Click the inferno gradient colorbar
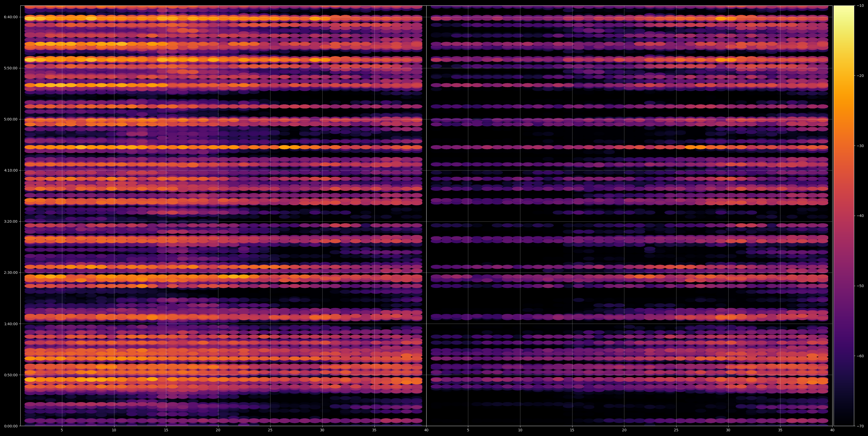This screenshot has height=436, width=868. 844,216
